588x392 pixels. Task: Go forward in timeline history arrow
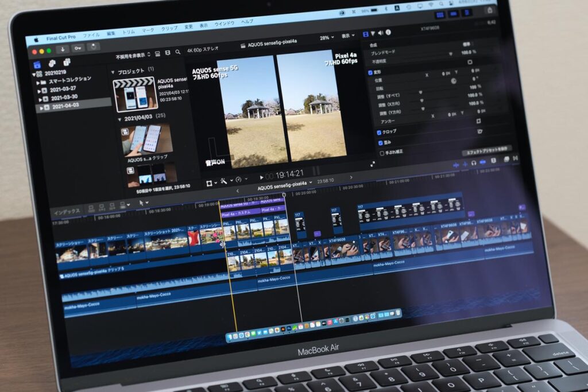(351, 177)
